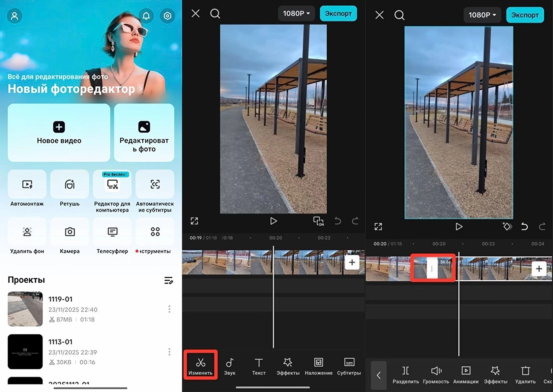The height and width of the screenshot is (392, 553).
Task: Switch to the Субтитры tab
Action: click(x=349, y=365)
